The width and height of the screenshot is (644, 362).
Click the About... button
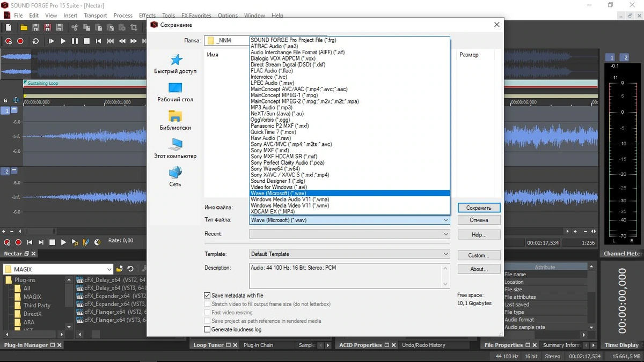[x=479, y=269]
